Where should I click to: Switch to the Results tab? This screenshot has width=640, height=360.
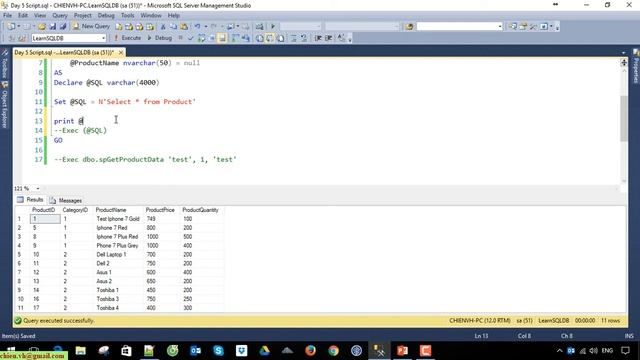tap(30, 200)
